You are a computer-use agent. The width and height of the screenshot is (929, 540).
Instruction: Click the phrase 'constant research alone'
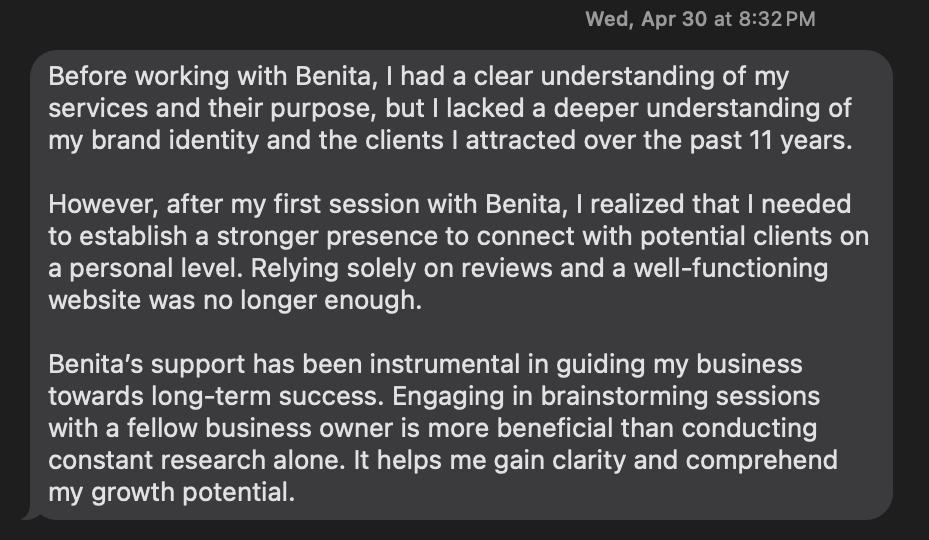(196, 461)
